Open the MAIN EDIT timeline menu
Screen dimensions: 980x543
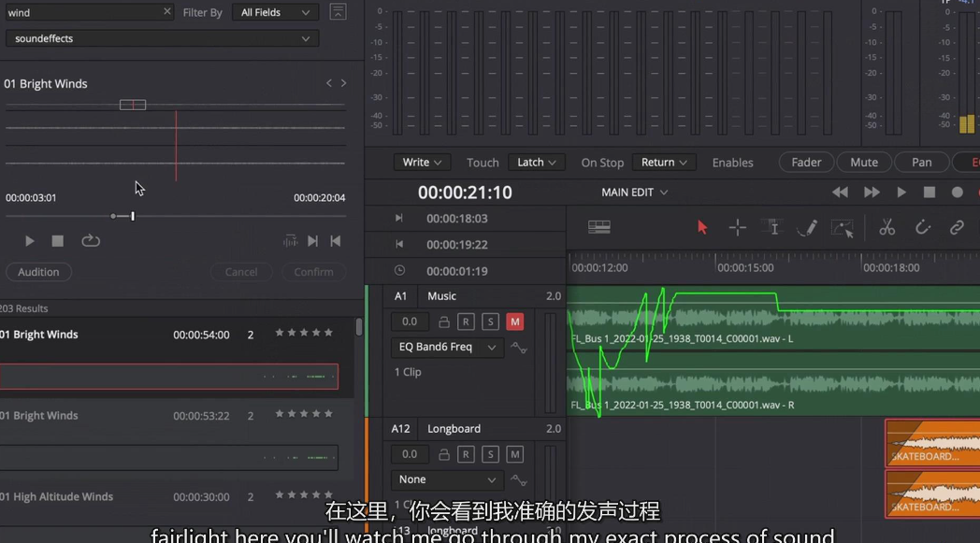coord(635,193)
